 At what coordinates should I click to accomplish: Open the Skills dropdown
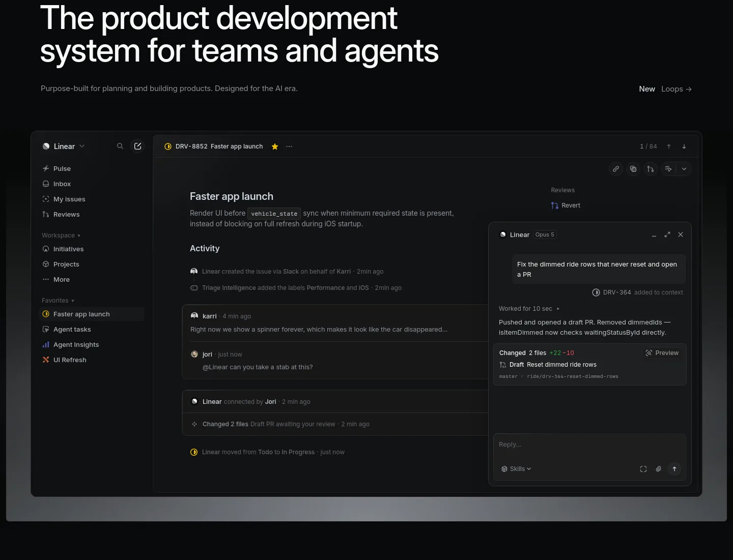516,469
